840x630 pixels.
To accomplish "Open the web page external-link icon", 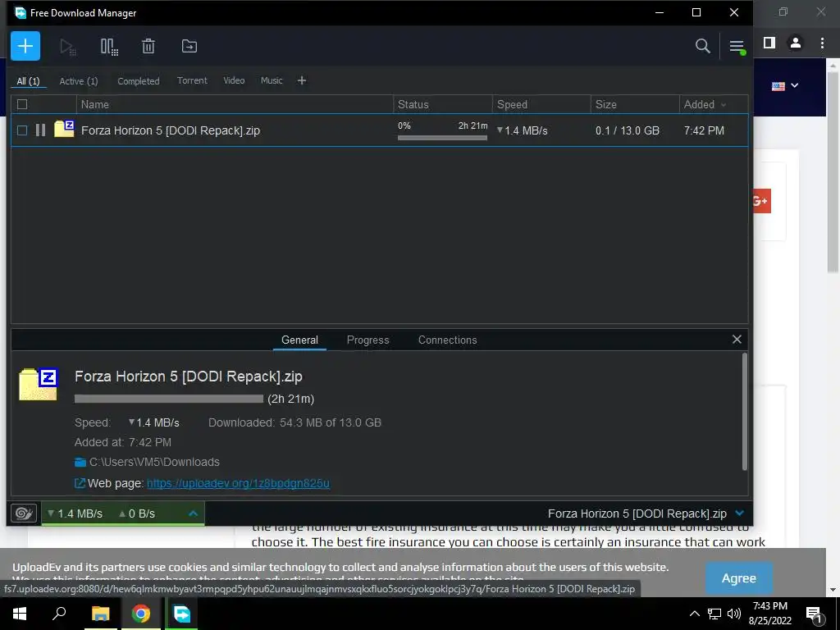I will [x=80, y=483].
